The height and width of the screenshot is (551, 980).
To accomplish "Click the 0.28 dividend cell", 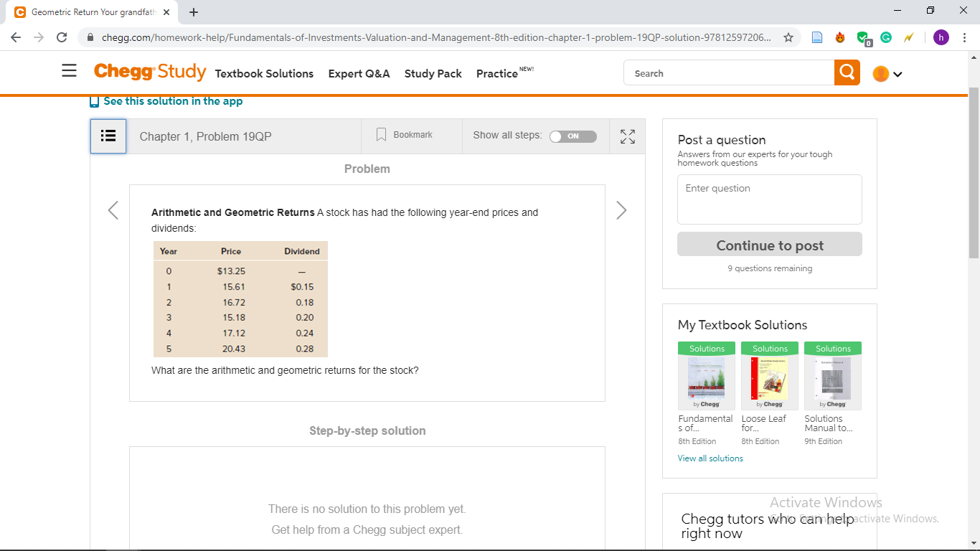I will pyautogui.click(x=305, y=349).
